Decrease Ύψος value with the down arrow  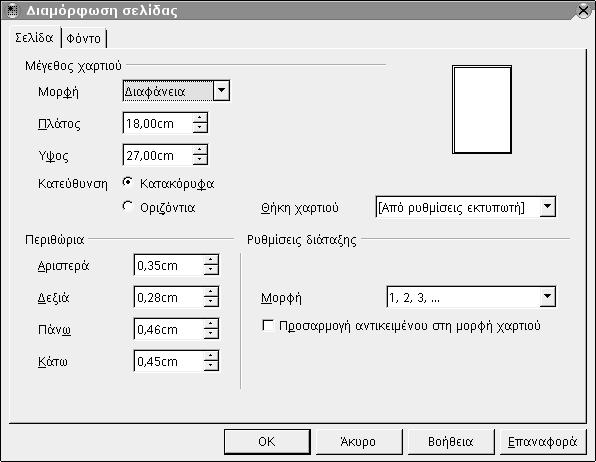click(200, 160)
